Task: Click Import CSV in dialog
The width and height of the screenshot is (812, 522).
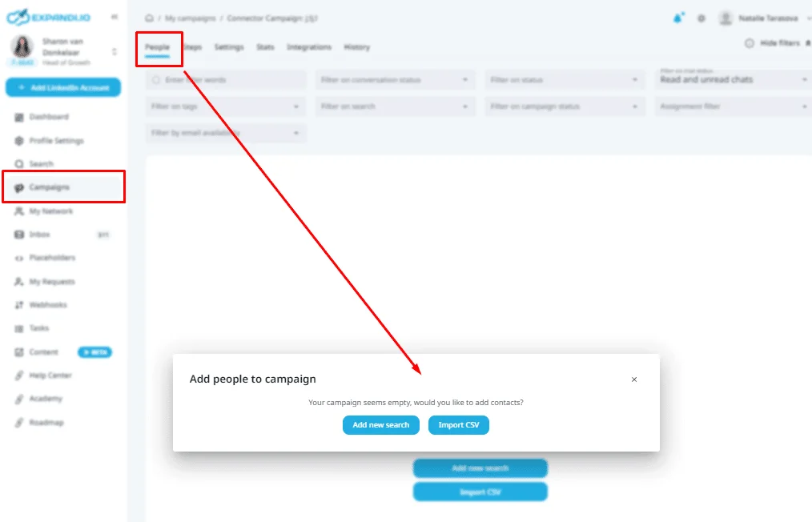Action: tap(459, 425)
